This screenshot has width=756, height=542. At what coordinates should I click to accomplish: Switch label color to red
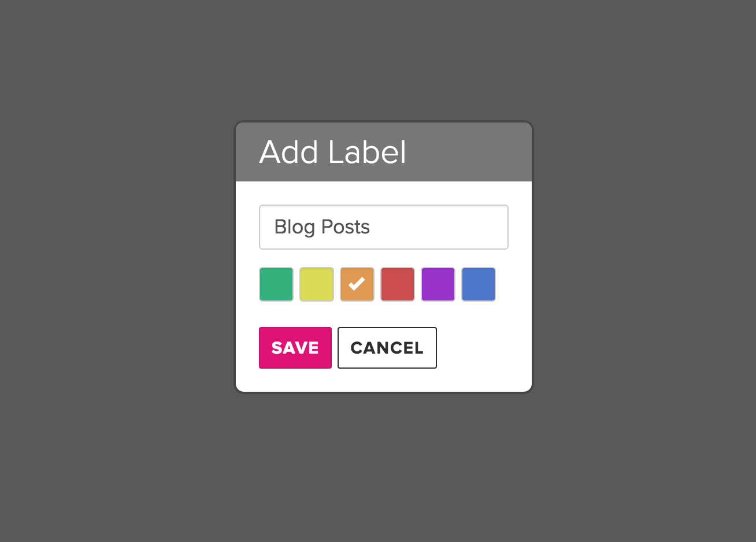coord(398,284)
